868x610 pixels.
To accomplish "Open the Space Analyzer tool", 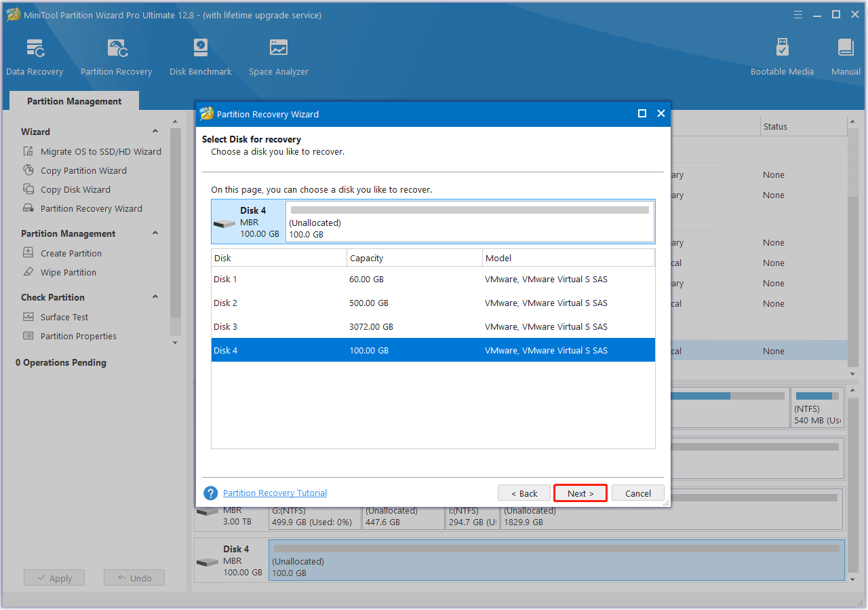I will click(278, 57).
